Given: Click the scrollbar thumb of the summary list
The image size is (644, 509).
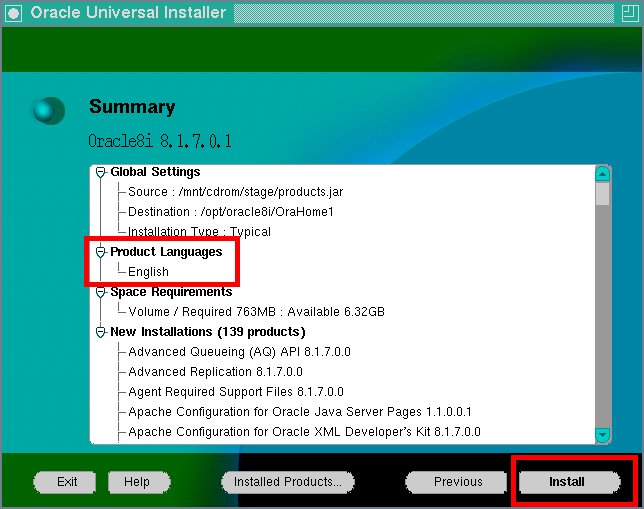Looking at the screenshot, I should click(603, 194).
